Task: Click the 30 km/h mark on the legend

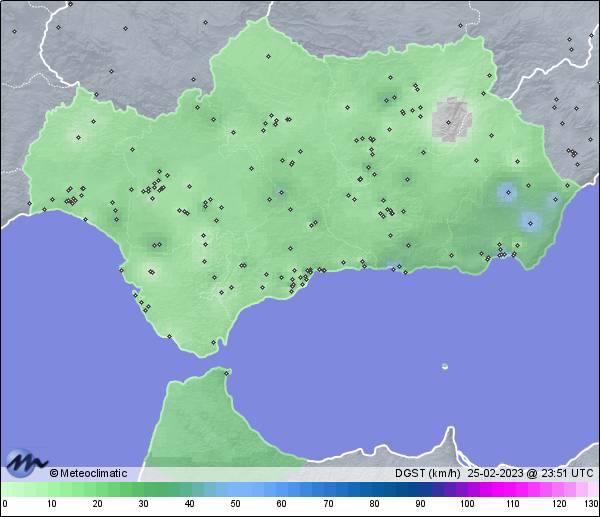Action: coord(143,505)
